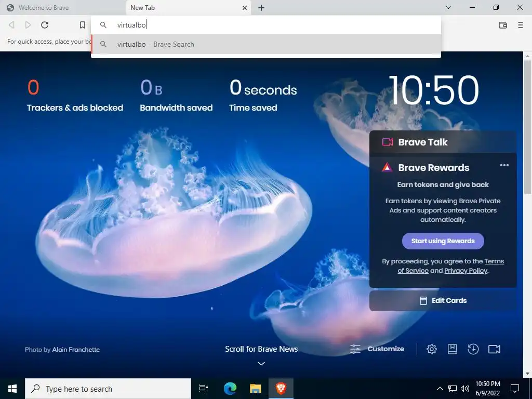The height and width of the screenshot is (399, 532).
Task: Click the Brave Rewards triangle logo
Action: point(387,167)
